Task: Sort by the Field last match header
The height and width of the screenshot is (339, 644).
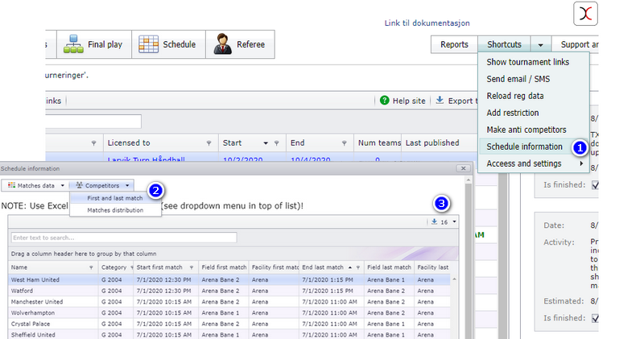Action: pos(389,267)
